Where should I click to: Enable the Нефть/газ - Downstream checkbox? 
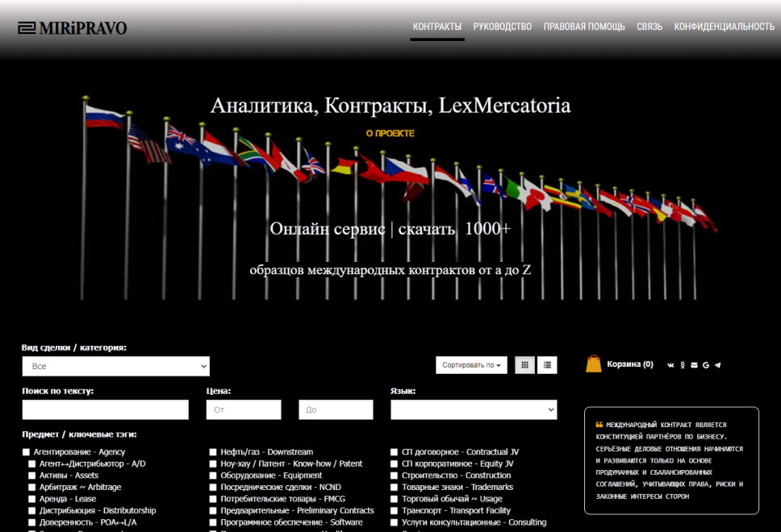coord(214,452)
